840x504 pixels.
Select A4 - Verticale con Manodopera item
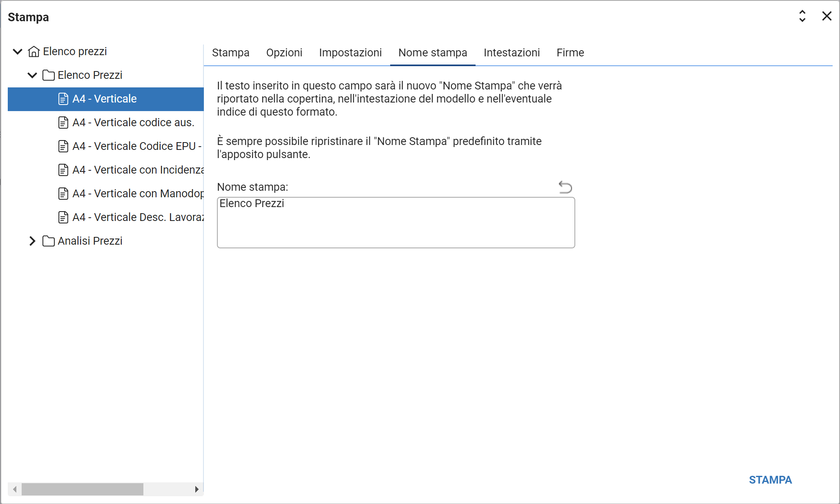click(x=138, y=194)
